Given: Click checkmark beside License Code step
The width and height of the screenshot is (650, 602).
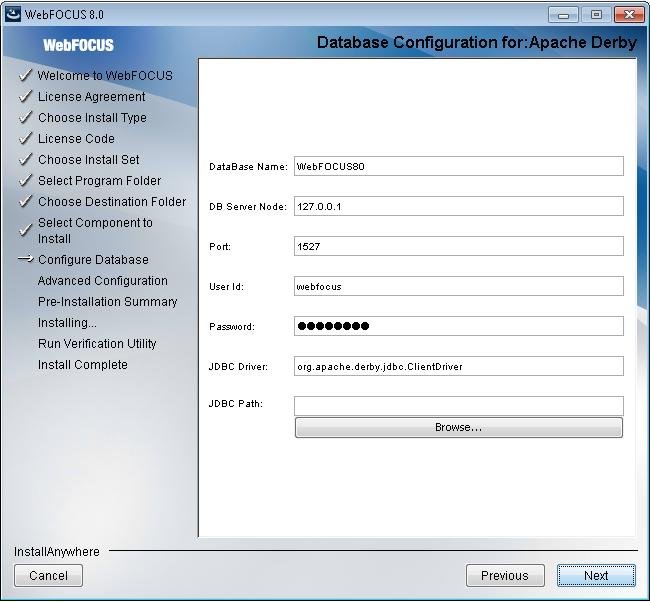Looking at the screenshot, I should (25, 138).
